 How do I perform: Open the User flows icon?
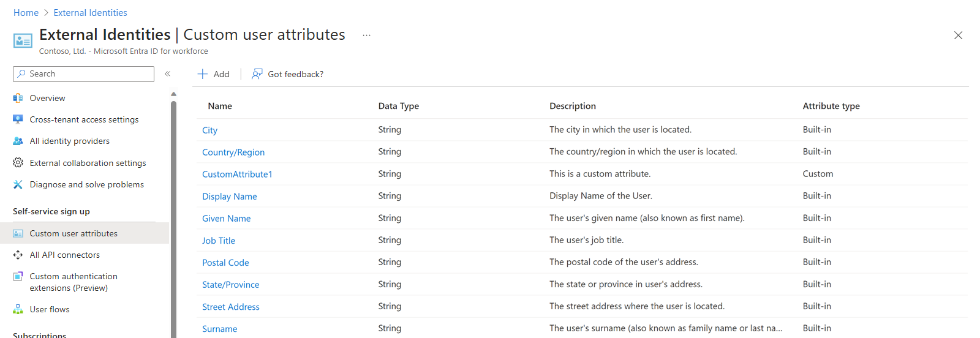pos(18,309)
